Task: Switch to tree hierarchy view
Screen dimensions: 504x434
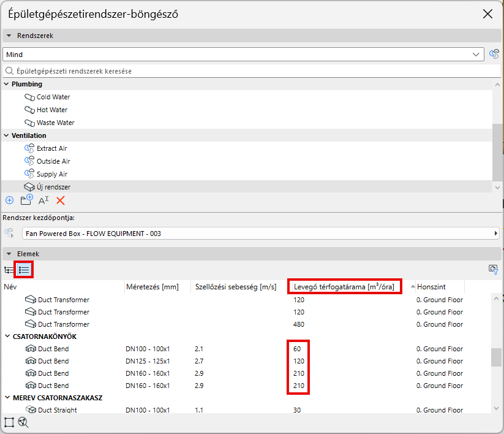Action: click(9, 270)
